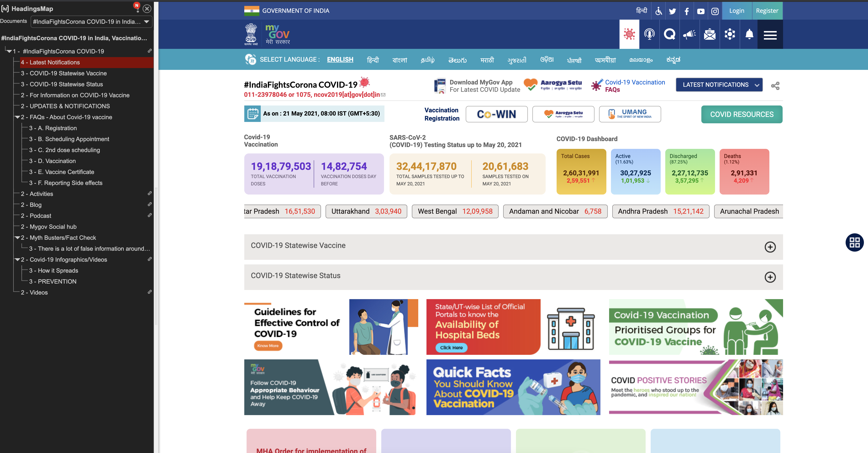Click the MyGov logo
868x453 pixels.
pos(277,34)
